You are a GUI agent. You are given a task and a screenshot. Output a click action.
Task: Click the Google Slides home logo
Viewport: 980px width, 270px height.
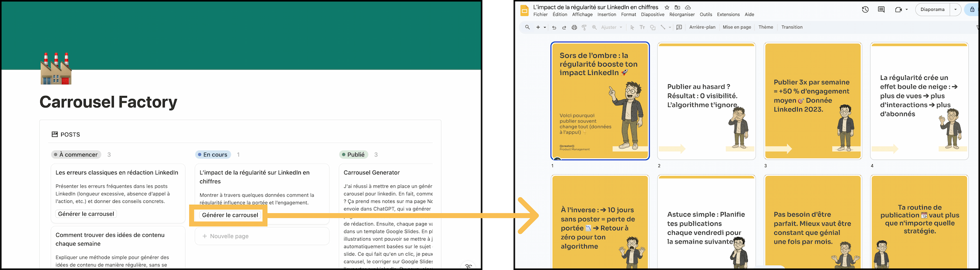[x=524, y=10]
